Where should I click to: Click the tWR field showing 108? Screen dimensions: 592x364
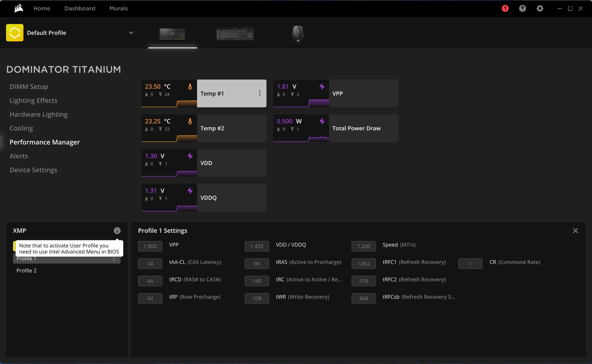pyautogui.click(x=257, y=298)
